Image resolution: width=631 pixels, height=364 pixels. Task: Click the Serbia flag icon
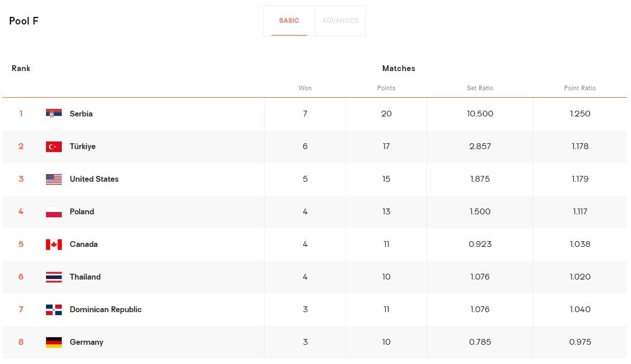coord(54,114)
